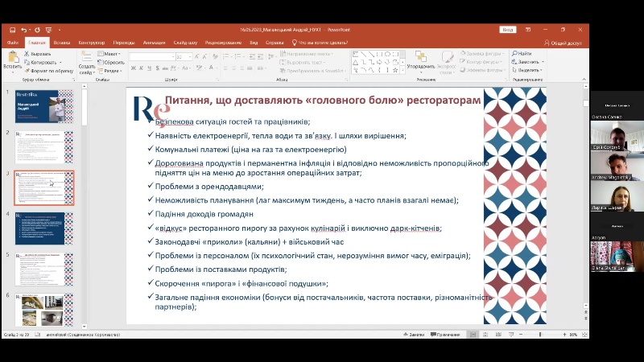Image resolution: width=644 pixels, height=362 pixels.
Task: Start slideshow from beginning icon in quick access
Action: [x=48, y=30]
